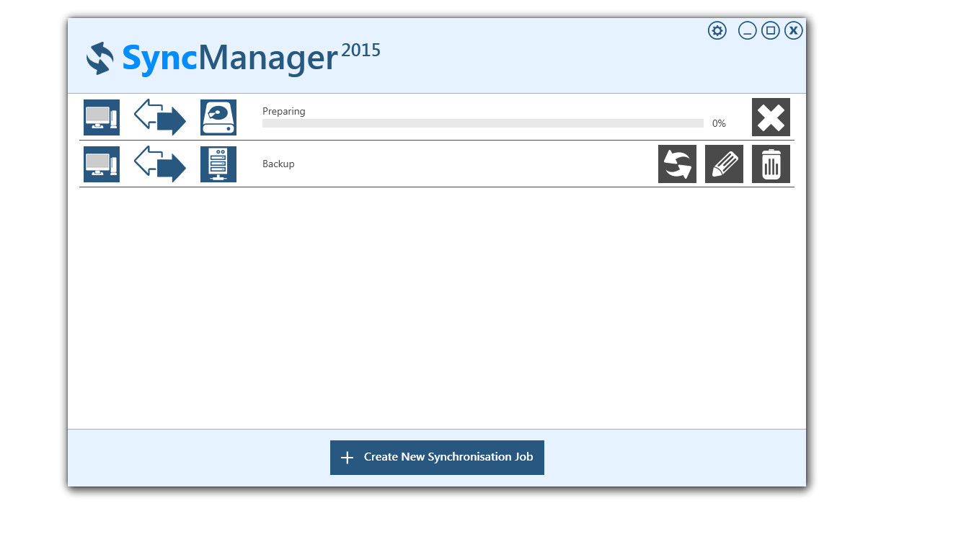Click computer source icon in Backup row

click(x=102, y=164)
